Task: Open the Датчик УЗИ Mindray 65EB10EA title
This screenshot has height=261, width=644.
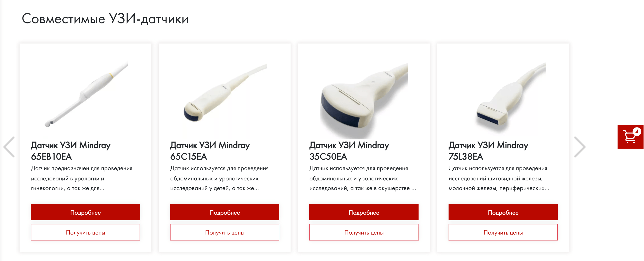Action: click(x=71, y=151)
